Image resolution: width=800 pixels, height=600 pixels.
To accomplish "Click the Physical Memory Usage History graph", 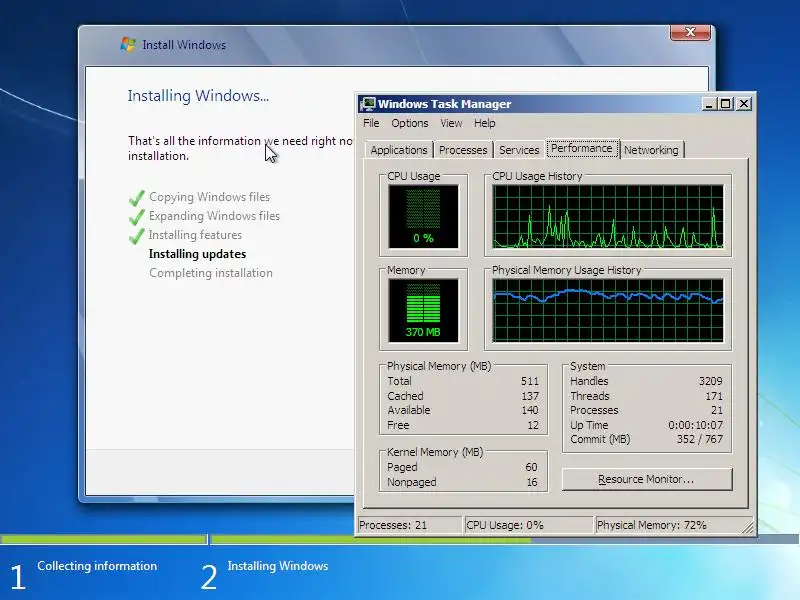I will [x=608, y=310].
